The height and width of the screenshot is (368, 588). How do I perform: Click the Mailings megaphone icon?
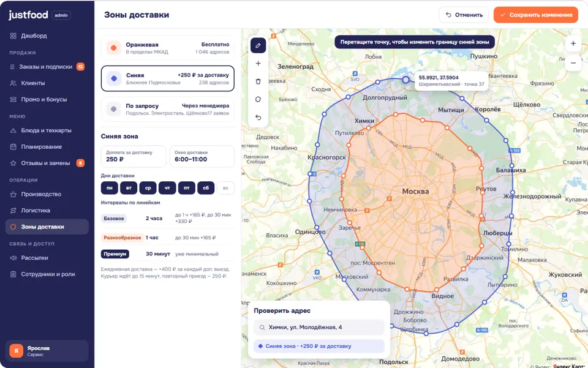13,258
